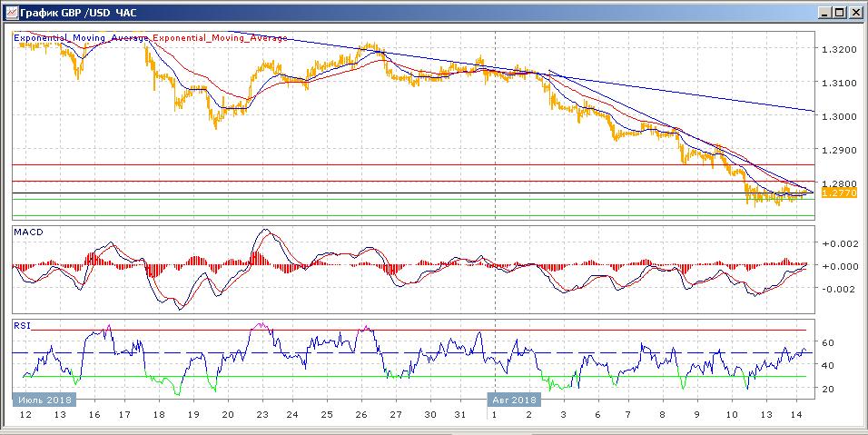This screenshot has height=435, width=868.
Task: Click date 23 on the time axis
Action: (261, 415)
